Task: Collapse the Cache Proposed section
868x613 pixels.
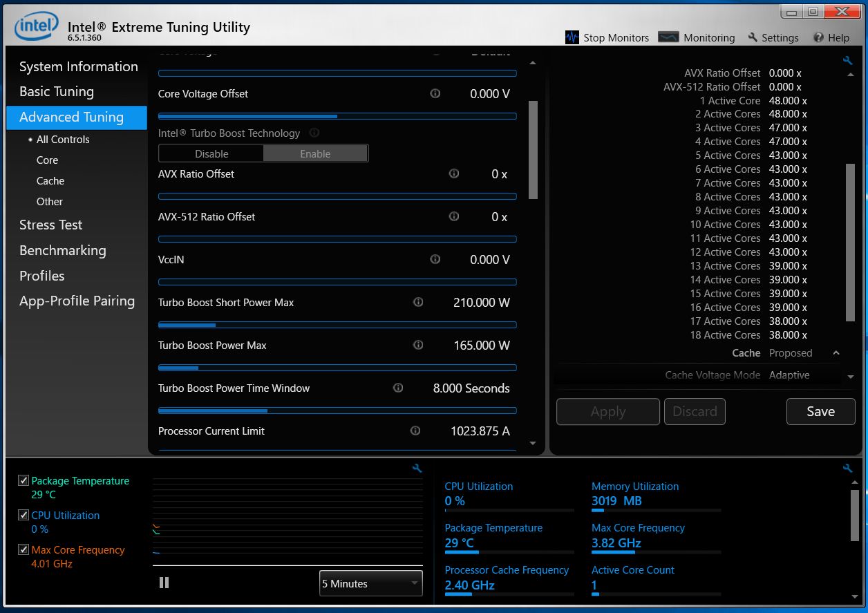Action: (836, 353)
